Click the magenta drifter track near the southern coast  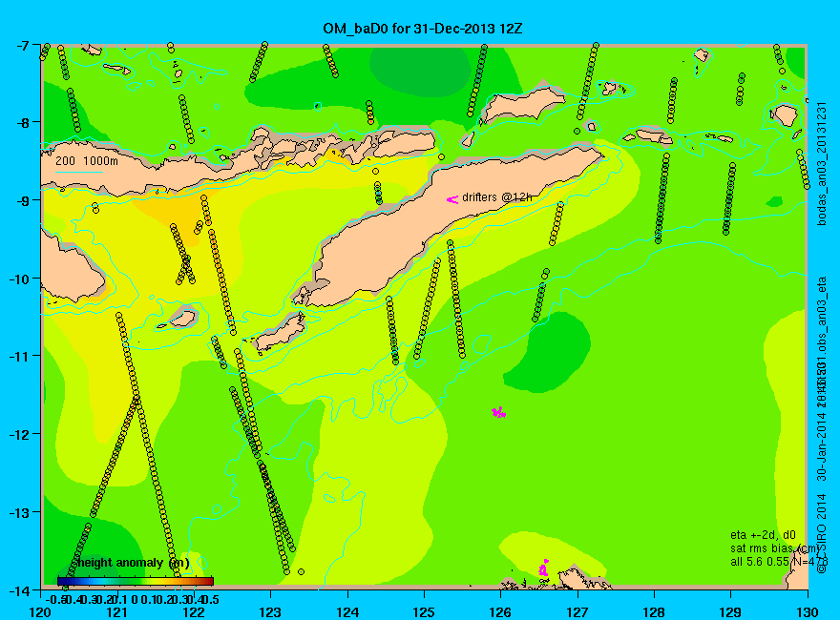[544, 568]
